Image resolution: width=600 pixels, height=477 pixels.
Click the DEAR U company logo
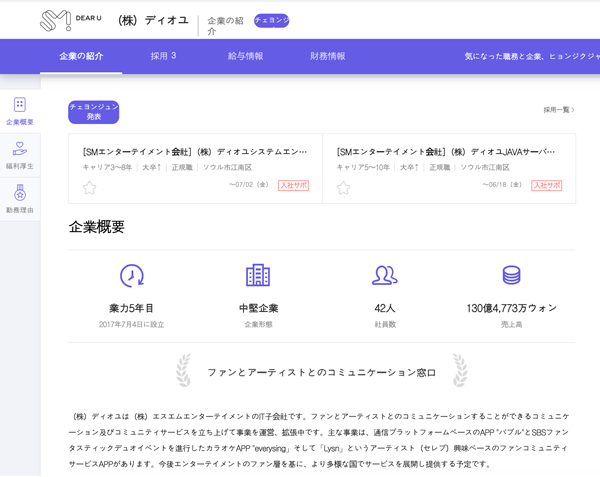pos(71,20)
